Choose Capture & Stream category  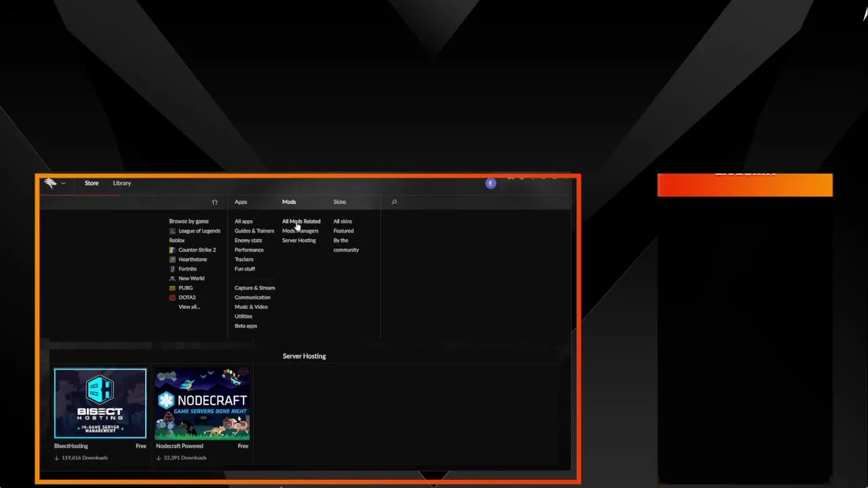255,288
